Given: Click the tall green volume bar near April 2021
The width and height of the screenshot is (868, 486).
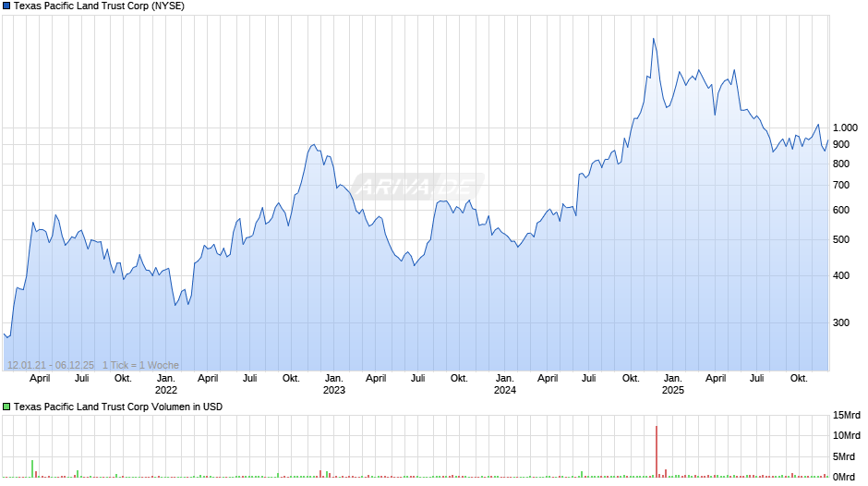Looking at the screenshot, I should pos(32,468).
